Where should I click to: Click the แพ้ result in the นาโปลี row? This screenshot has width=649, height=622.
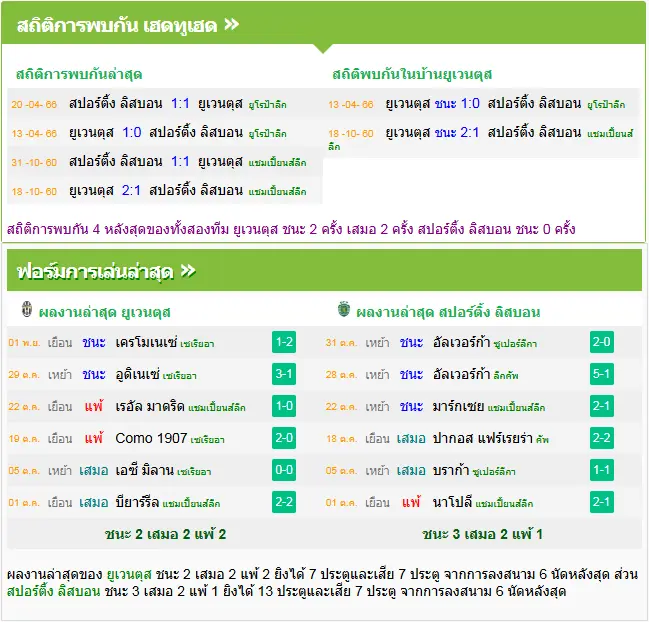pos(411,502)
